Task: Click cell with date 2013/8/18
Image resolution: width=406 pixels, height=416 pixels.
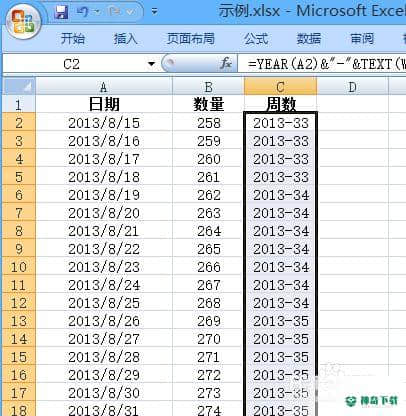Action: pyautogui.click(x=104, y=177)
